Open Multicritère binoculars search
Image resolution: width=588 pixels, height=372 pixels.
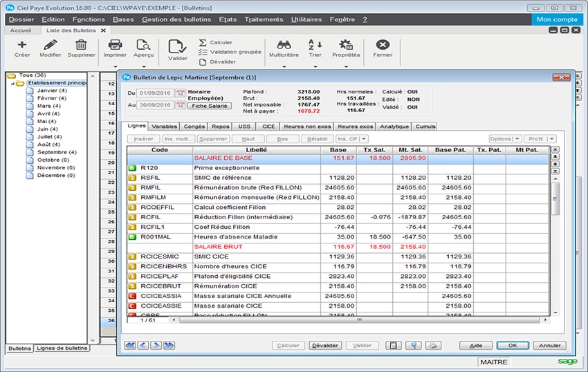click(x=284, y=45)
